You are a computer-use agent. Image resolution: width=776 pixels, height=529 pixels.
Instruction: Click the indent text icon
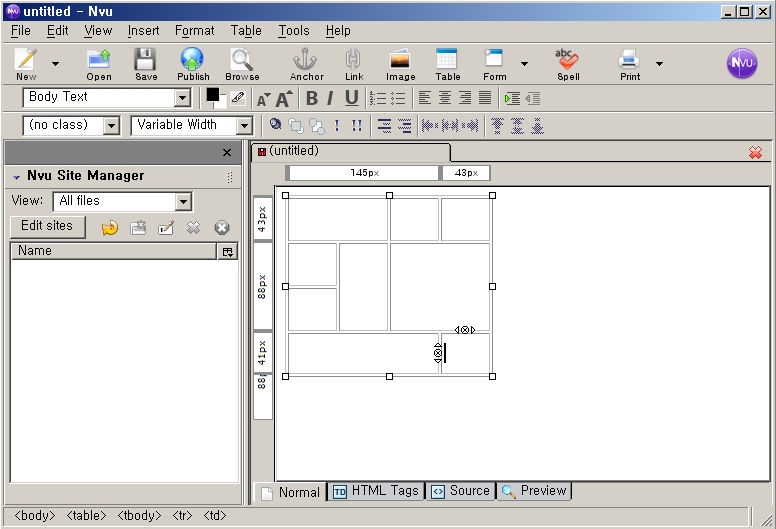tap(512, 98)
